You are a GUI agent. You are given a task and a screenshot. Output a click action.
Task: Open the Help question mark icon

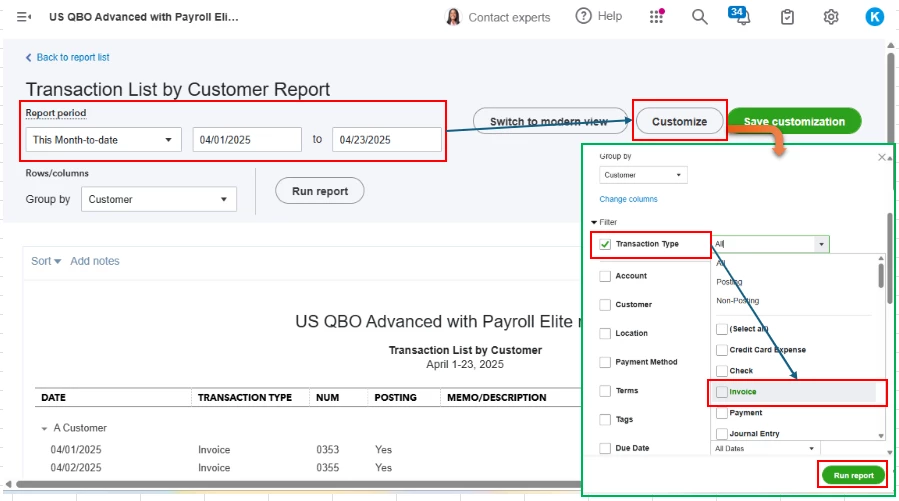tap(583, 16)
